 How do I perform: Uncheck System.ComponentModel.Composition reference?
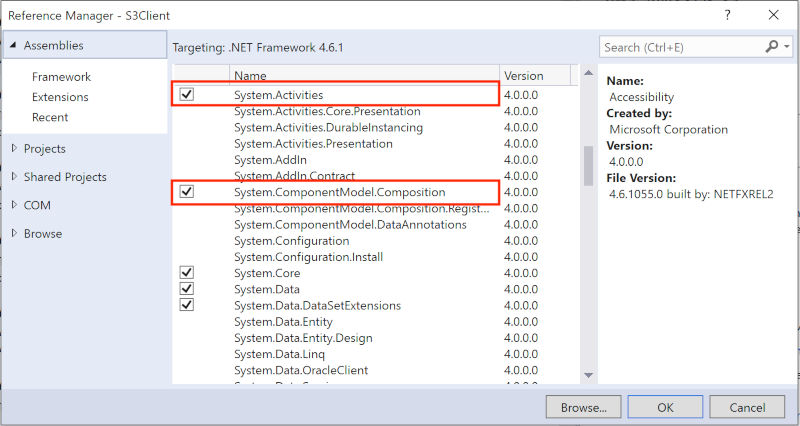coord(186,191)
